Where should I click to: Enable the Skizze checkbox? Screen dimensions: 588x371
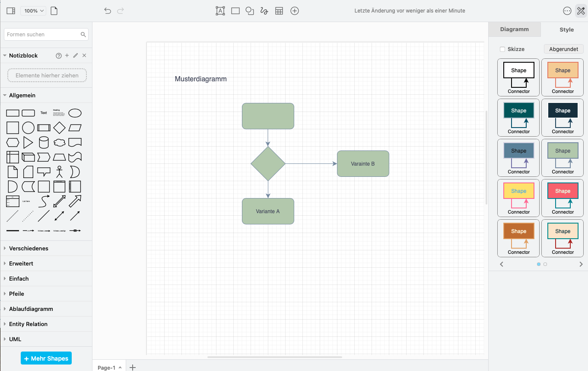[502, 49]
